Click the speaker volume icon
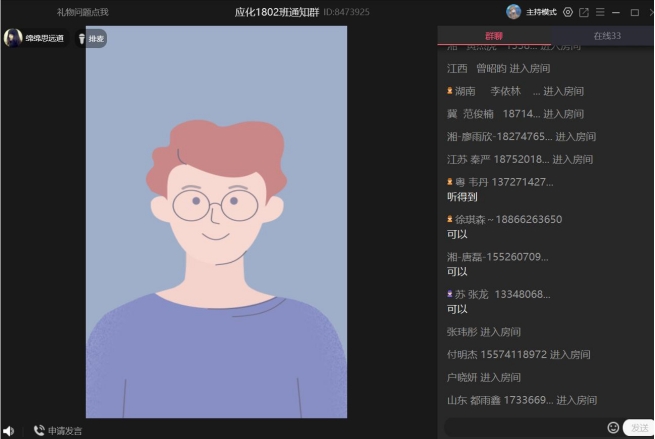This screenshot has width=655, height=439. pos(8,431)
